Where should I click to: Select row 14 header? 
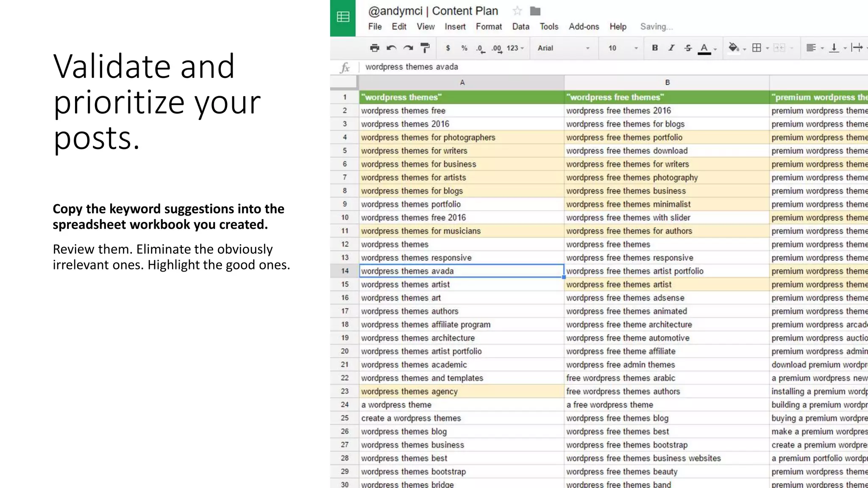tap(345, 271)
